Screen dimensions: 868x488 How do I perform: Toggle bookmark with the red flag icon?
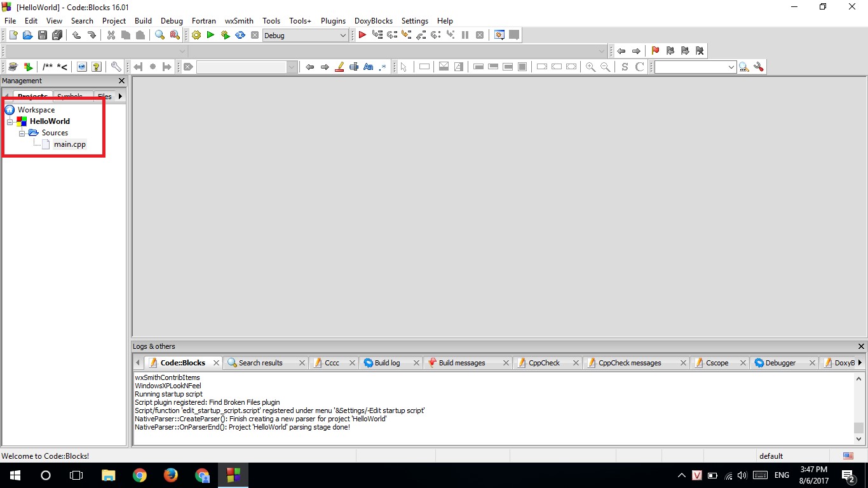[655, 51]
